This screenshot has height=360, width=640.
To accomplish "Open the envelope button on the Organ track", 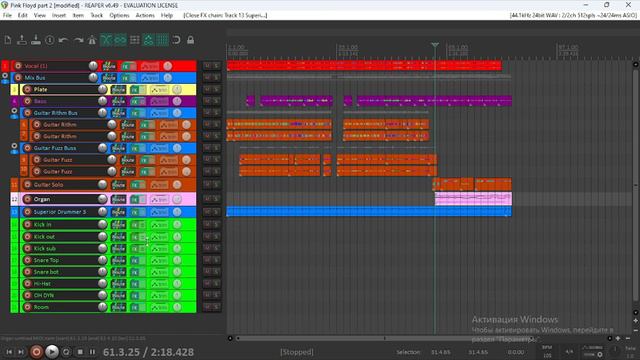I will 159,200.
